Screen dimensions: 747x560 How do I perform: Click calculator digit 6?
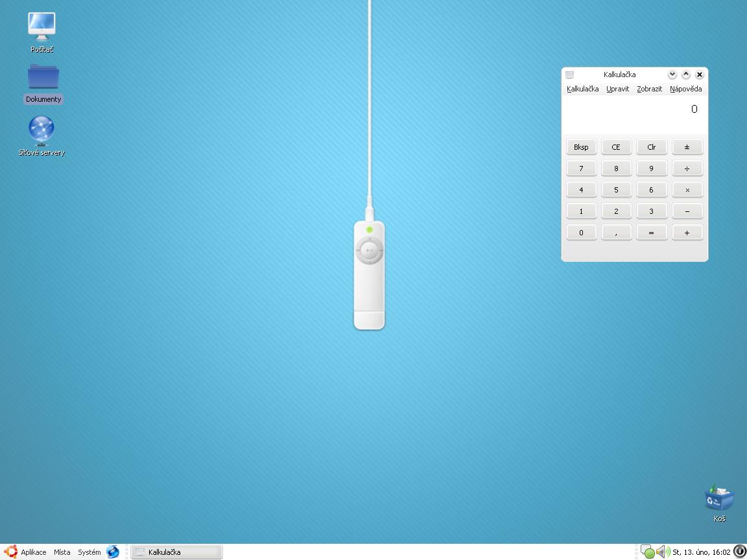[651, 189]
